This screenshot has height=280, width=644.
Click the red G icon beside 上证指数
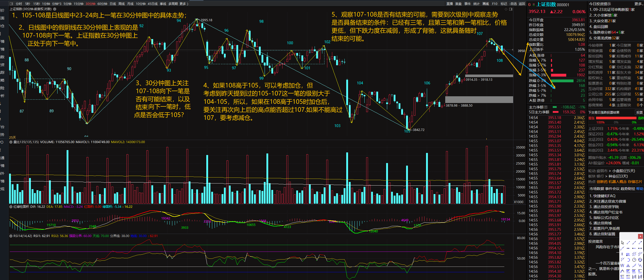[529, 5]
